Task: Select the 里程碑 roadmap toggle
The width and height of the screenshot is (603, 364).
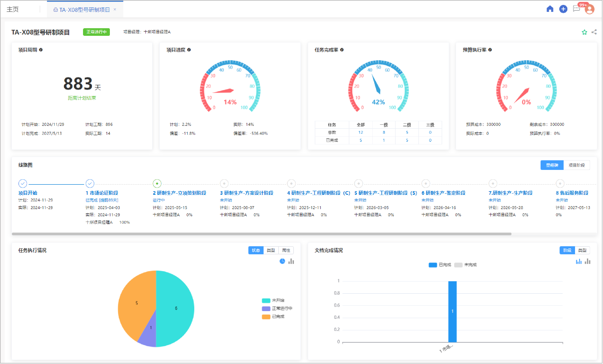Action: [552, 165]
